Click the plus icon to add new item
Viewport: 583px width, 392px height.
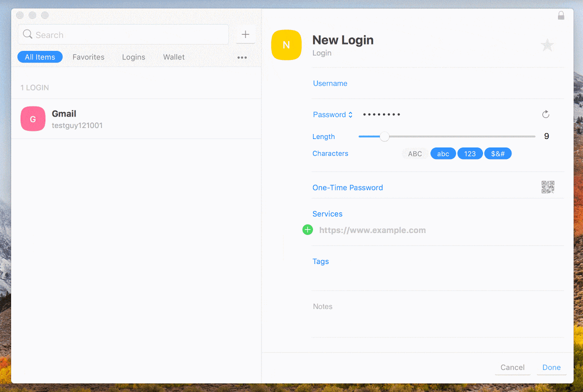[245, 34]
